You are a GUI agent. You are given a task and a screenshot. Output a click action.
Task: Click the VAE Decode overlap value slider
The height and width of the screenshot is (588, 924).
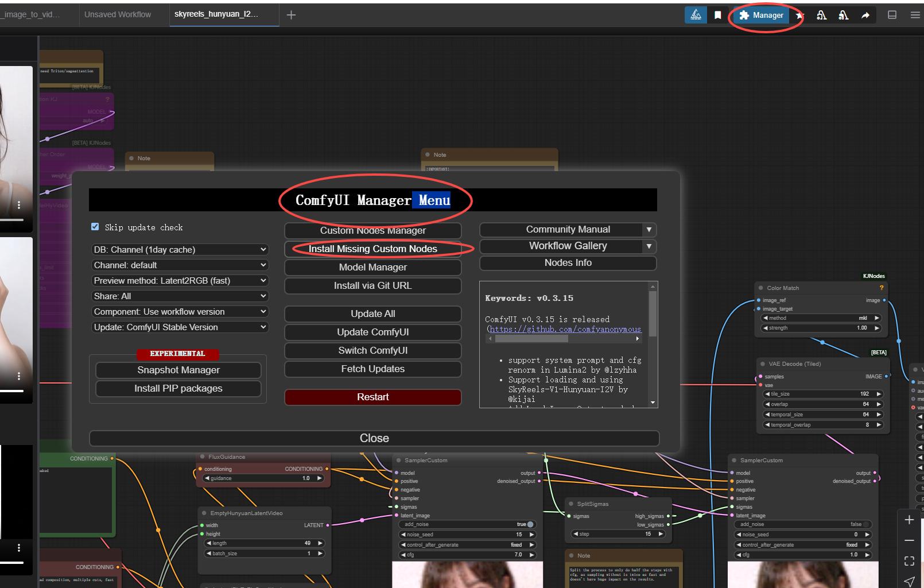[x=822, y=404]
